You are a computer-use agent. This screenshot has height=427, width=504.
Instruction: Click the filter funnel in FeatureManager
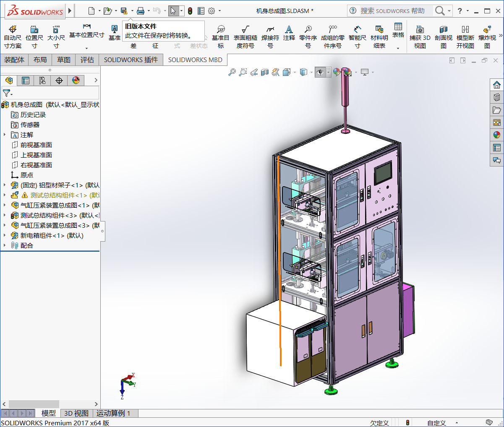coord(6,93)
